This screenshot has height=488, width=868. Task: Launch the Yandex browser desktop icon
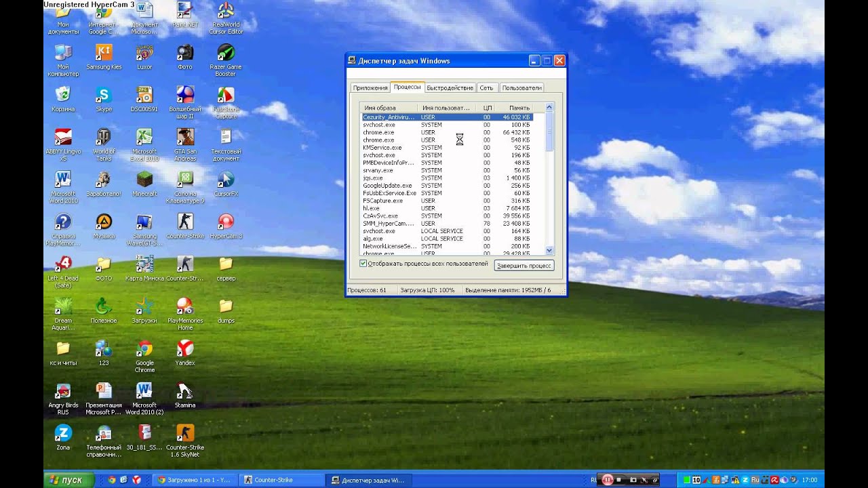(x=185, y=353)
